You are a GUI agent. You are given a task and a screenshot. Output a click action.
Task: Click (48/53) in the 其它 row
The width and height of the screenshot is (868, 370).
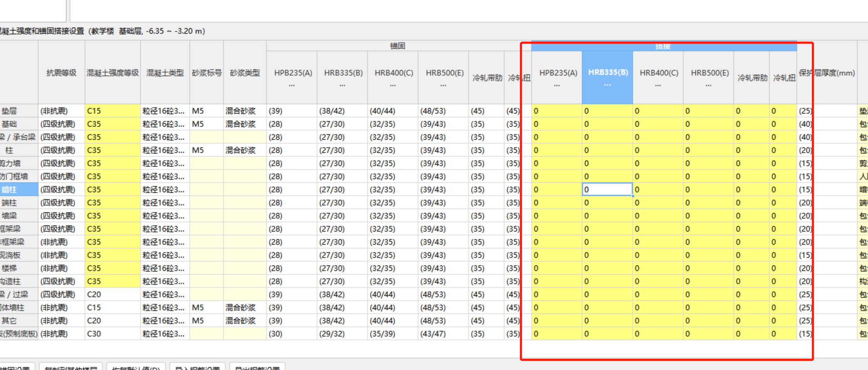(x=443, y=320)
